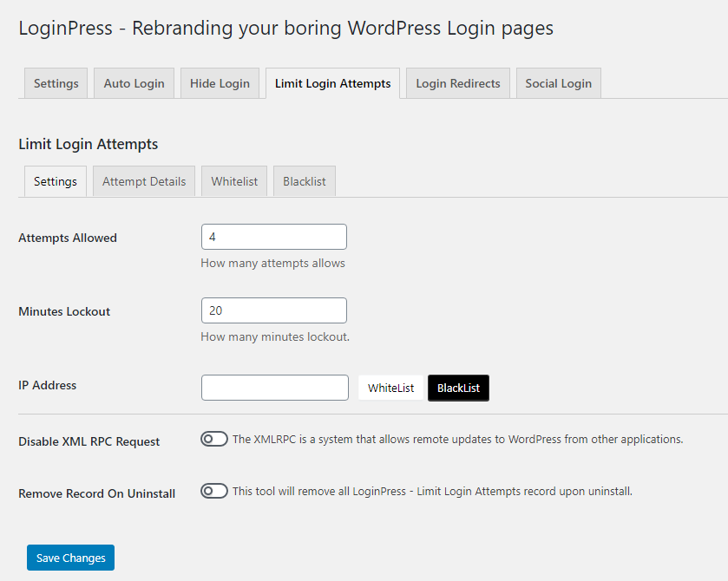Open the Blacklist sub-tab
The image size is (728, 581).
point(304,181)
